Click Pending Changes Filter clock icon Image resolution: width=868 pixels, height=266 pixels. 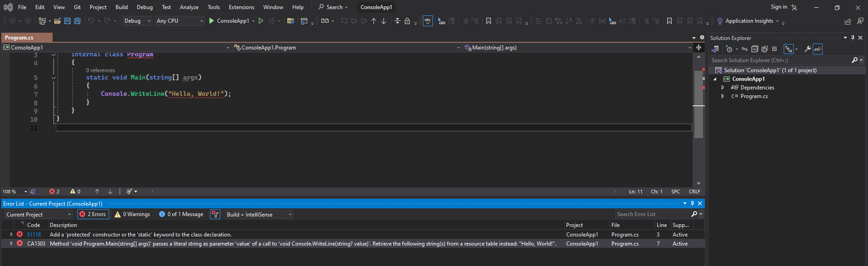pyautogui.click(x=729, y=49)
